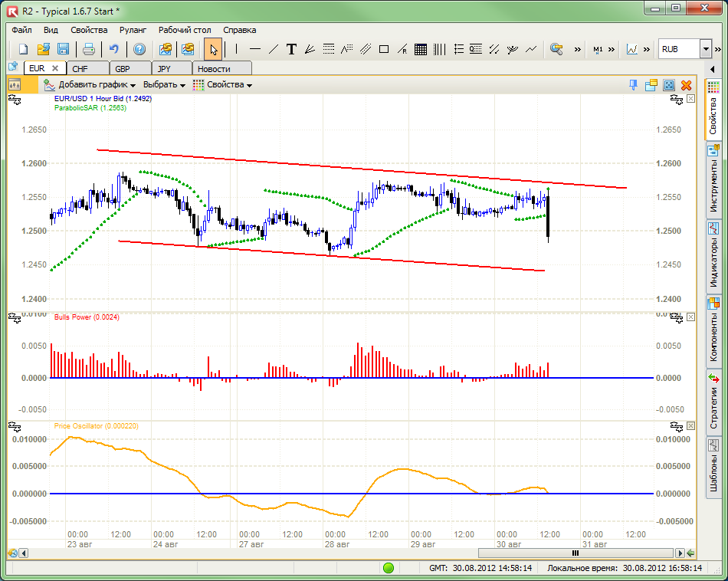Open the chart windows cascade icon
Viewport: 728px width, 581px height.
click(x=651, y=85)
